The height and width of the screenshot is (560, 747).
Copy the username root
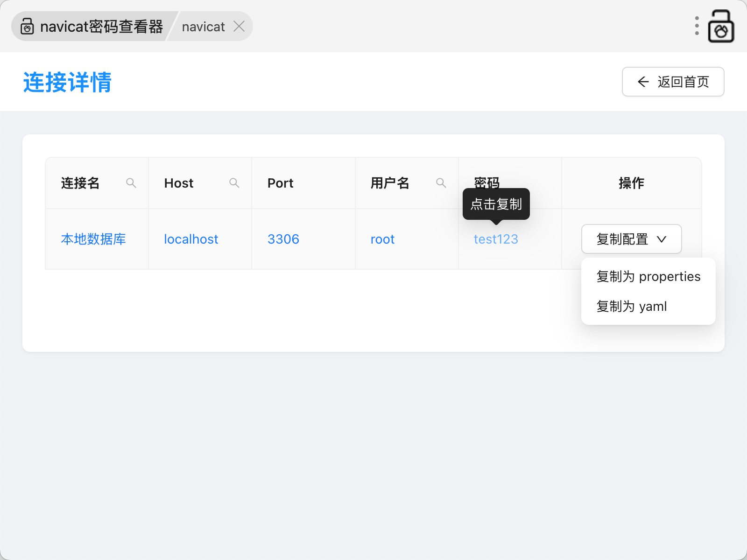(x=382, y=239)
